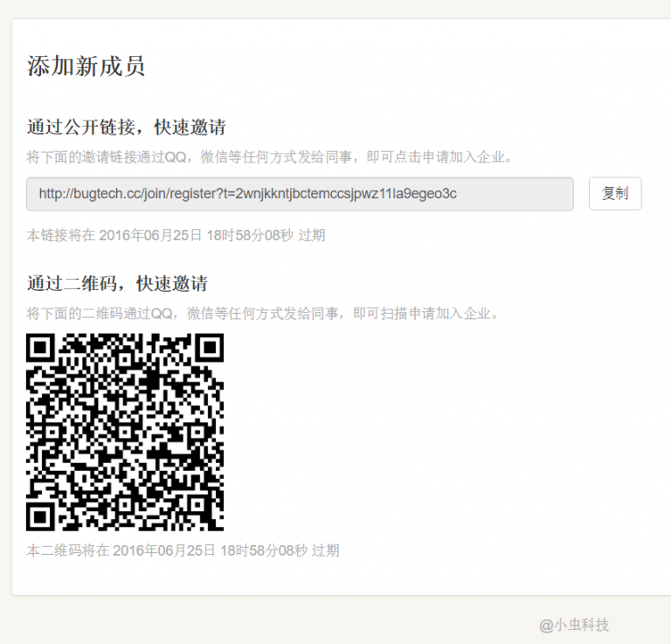This screenshot has height=644, width=671.
Task: Click the QR code's bottom-left finder square
Action: pos(41,516)
